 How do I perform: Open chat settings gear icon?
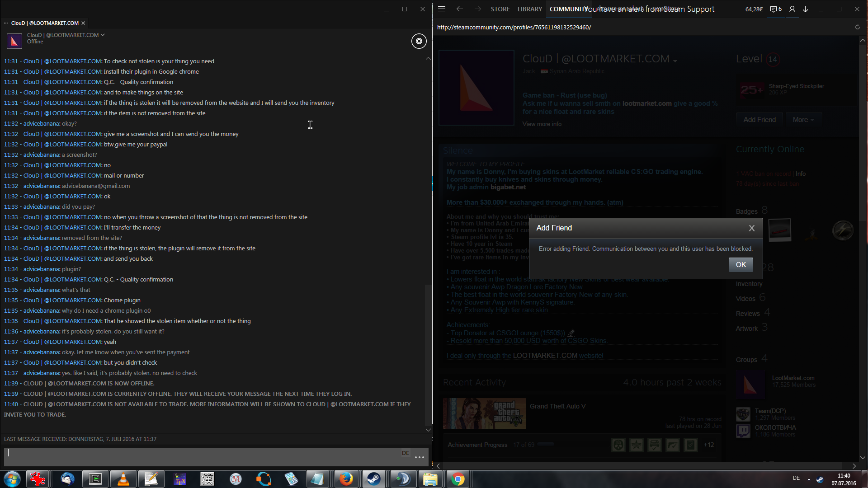tap(419, 41)
